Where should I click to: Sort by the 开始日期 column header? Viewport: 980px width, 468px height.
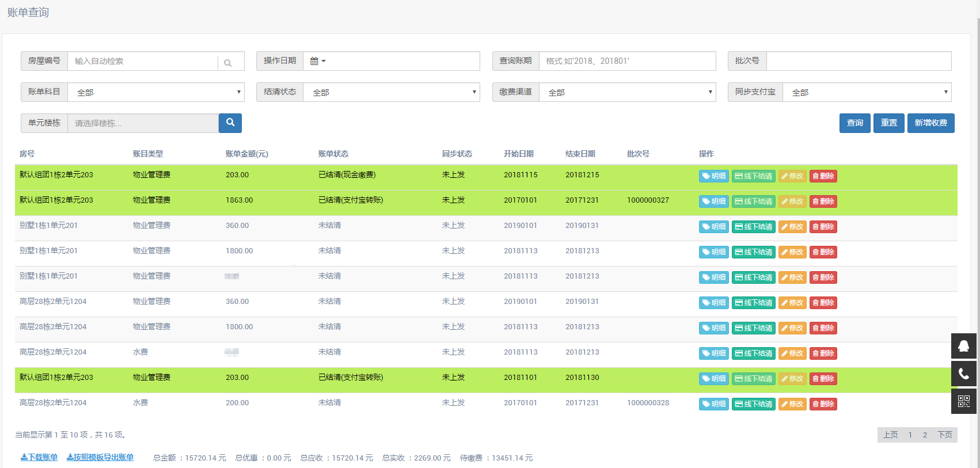click(x=519, y=154)
